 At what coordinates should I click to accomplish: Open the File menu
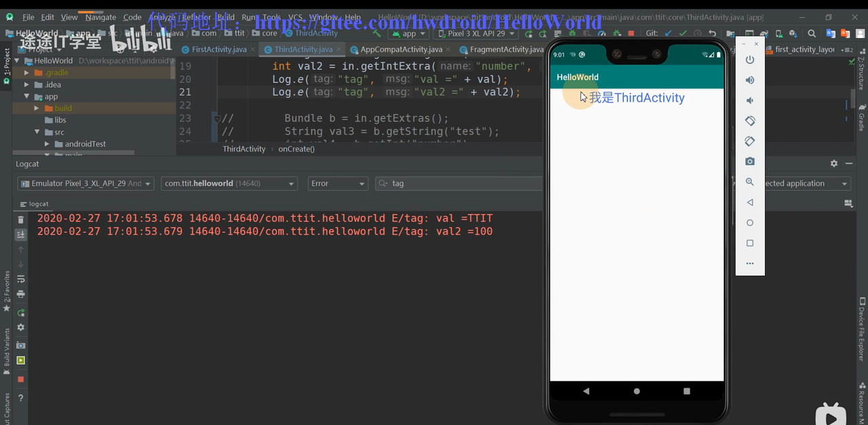click(x=28, y=17)
